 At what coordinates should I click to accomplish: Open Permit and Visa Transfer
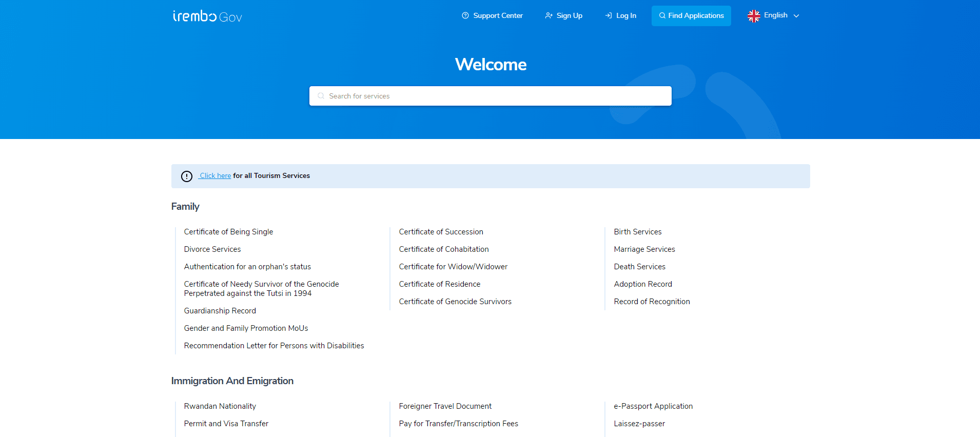pos(226,424)
